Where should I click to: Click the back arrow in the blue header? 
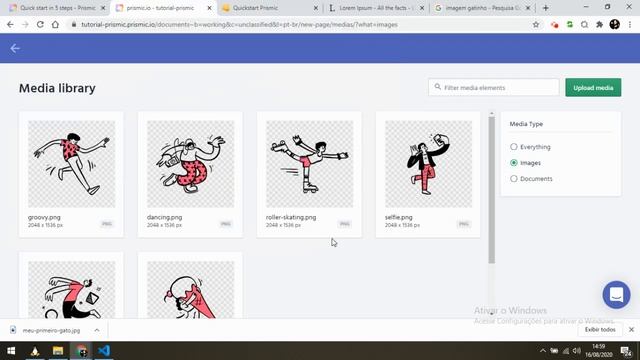coord(15,48)
